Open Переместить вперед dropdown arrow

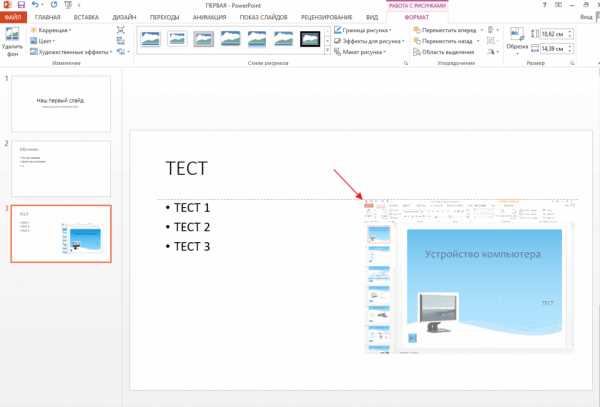coord(482,30)
